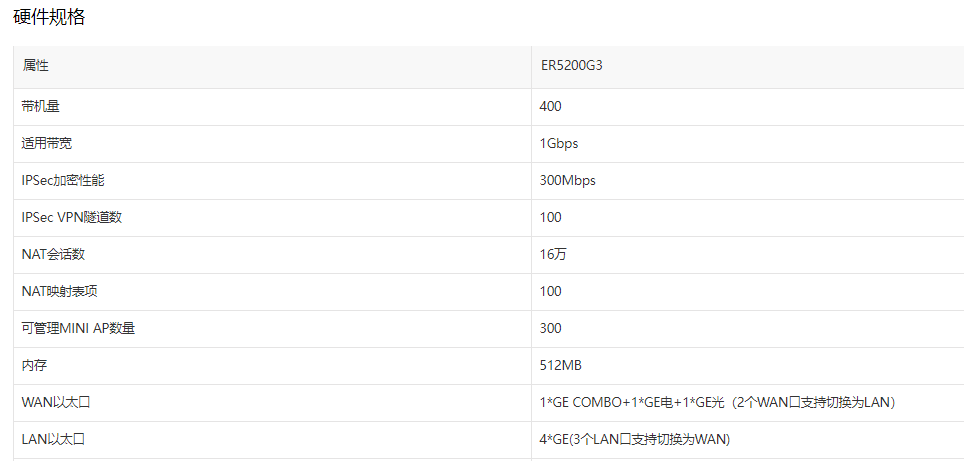Click the 300Mbps value cell
The height and width of the screenshot is (461, 964).
(x=567, y=180)
